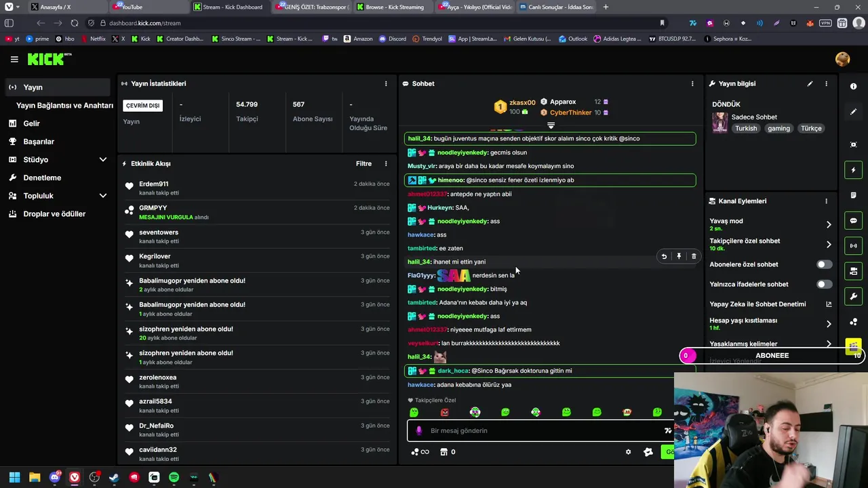Collapse the chat leaderboard arrow
The height and width of the screenshot is (488, 868).
[551, 125]
